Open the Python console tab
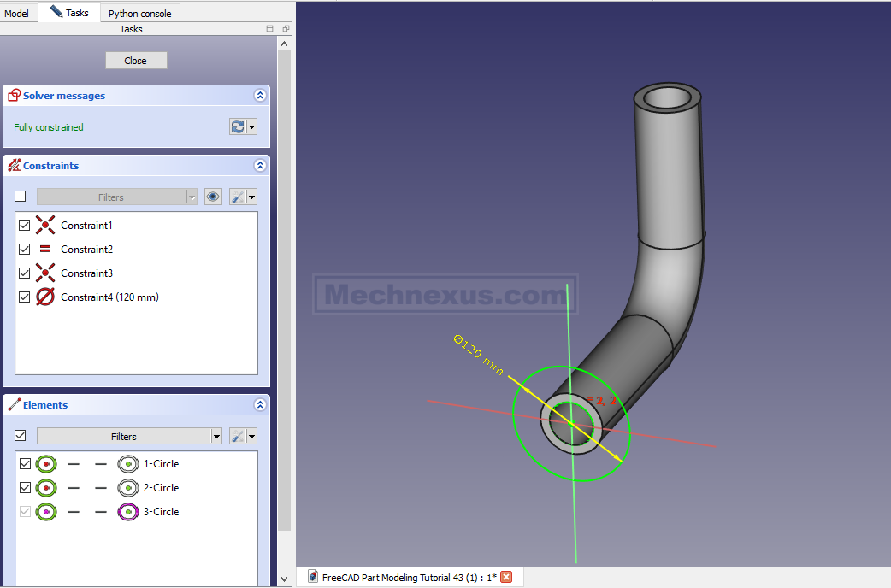Viewport: 891px width, 588px height. [139, 13]
